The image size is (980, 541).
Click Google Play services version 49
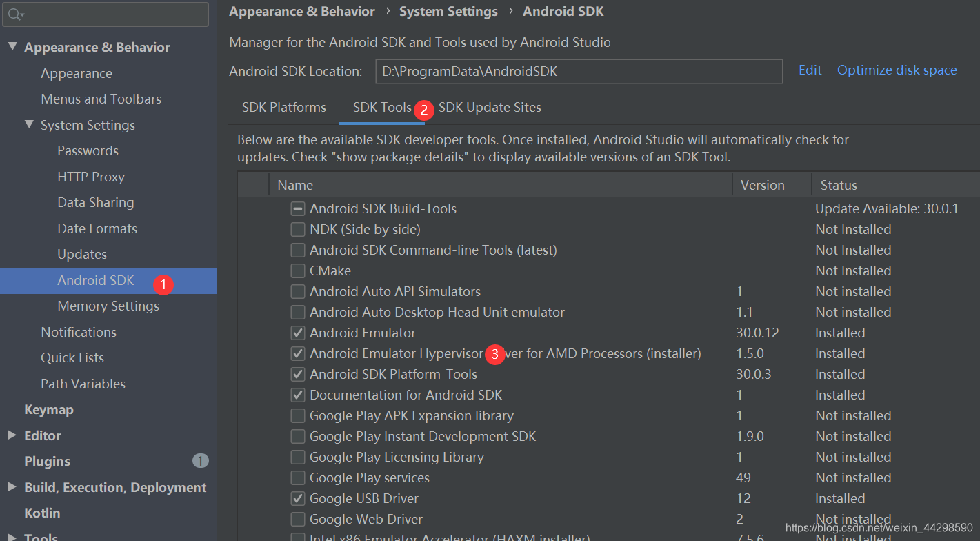click(x=743, y=478)
